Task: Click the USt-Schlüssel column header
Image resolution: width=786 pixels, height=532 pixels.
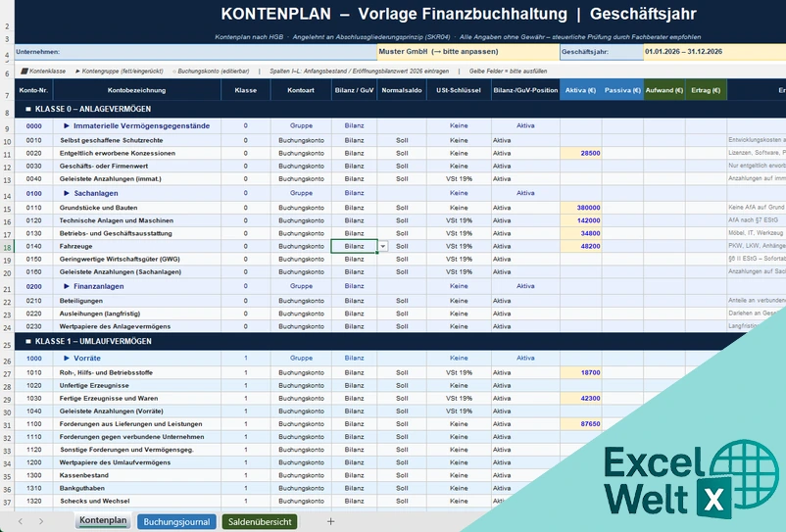Action: (459, 90)
